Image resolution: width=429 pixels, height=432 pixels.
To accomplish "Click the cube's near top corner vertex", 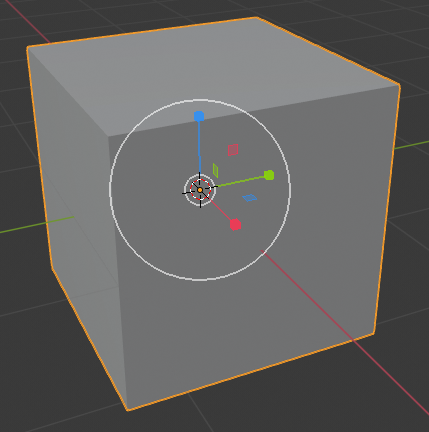I will coord(108,137).
